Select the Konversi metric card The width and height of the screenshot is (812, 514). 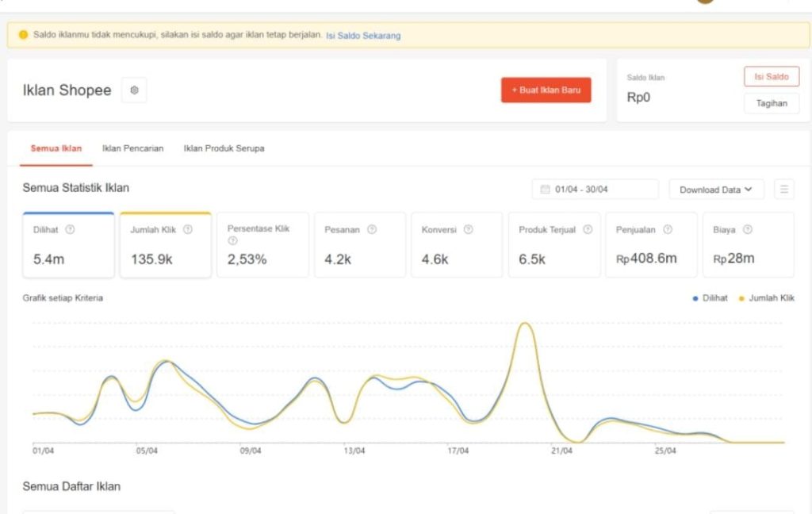coord(457,244)
